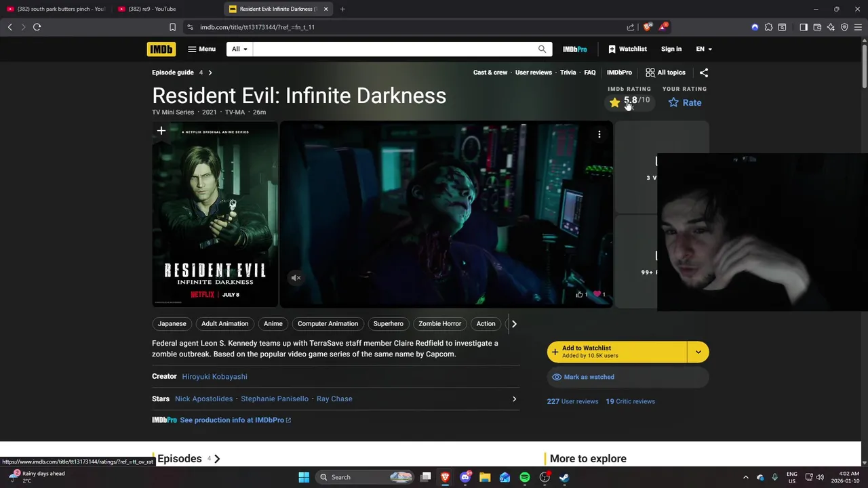Click the share icon
This screenshot has width=868, height=488.
pos(704,73)
